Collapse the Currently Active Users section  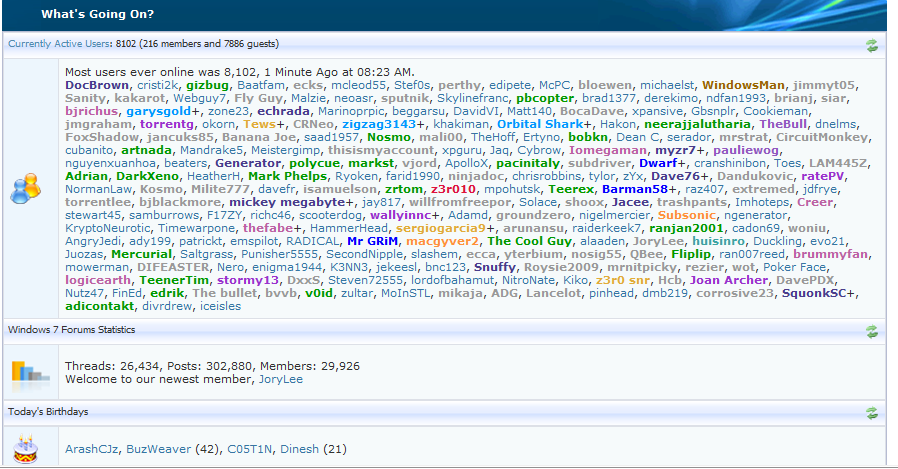coord(872,45)
